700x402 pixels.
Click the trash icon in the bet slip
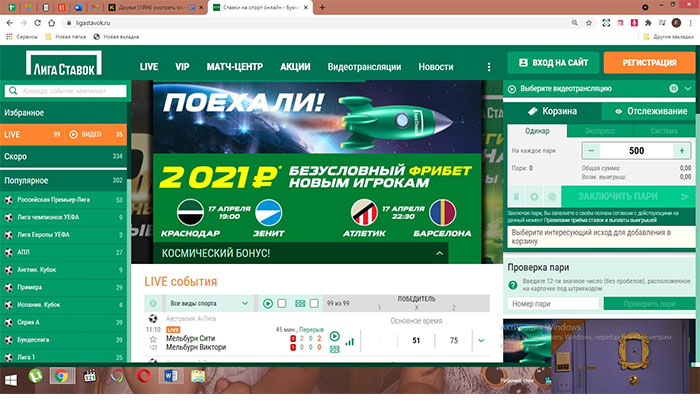point(516,197)
